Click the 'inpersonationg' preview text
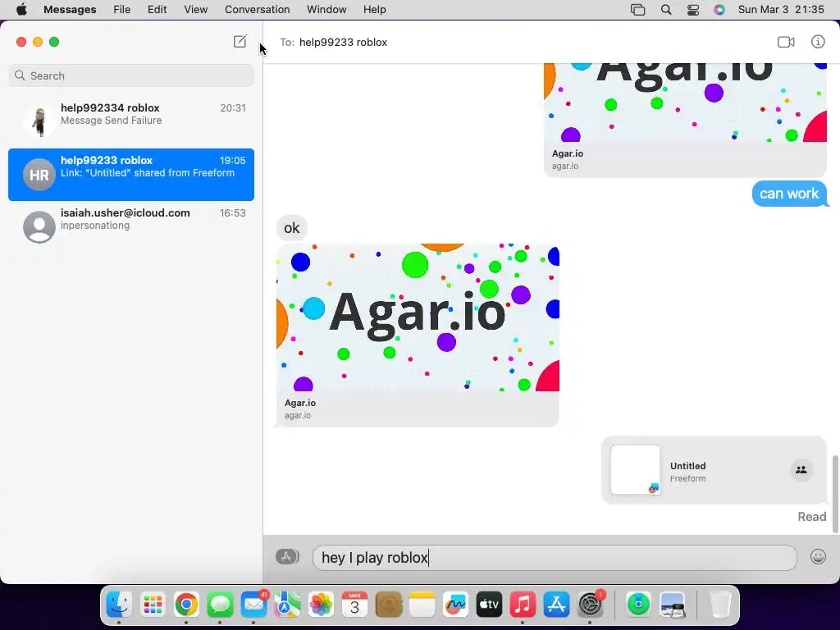This screenshot has height=630, width=840. click(x=95, y=226)
